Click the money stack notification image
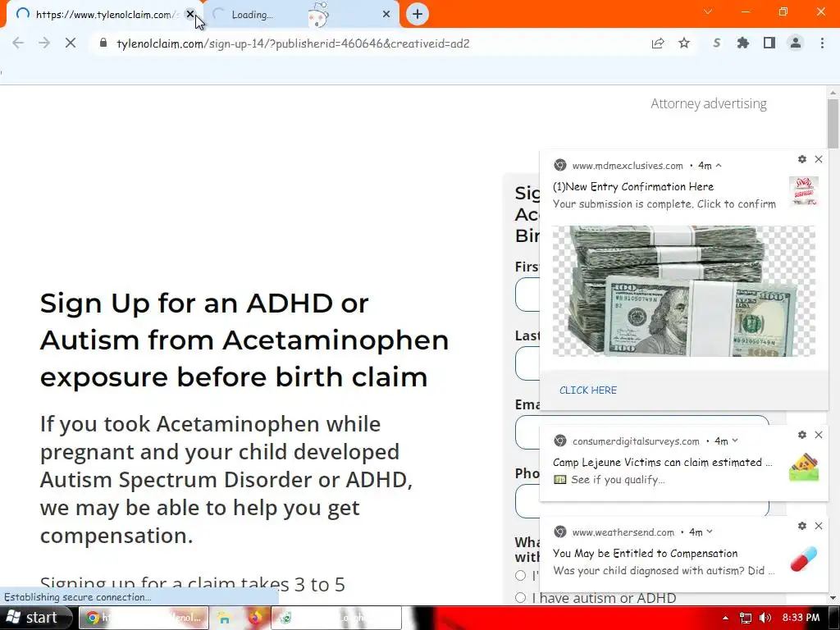 (x=684, y=291)
